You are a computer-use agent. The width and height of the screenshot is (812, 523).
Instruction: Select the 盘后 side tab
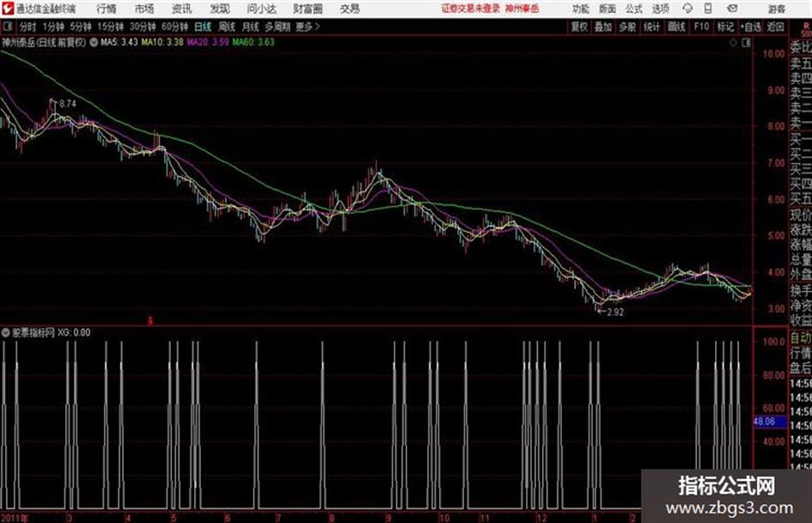click(801, 368)
